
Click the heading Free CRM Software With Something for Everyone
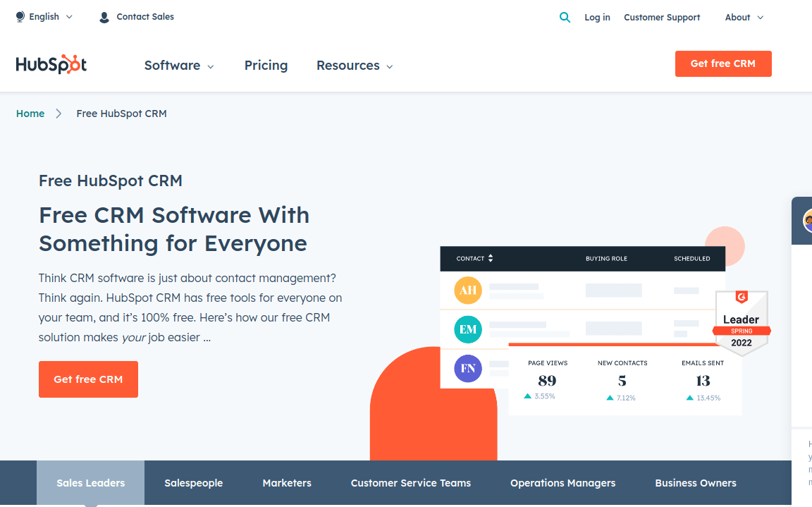174,229
